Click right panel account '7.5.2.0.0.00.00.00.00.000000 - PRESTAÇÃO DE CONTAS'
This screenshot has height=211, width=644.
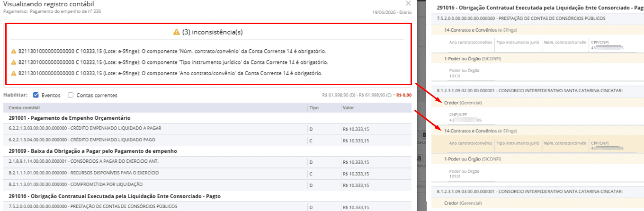(521, 18)
